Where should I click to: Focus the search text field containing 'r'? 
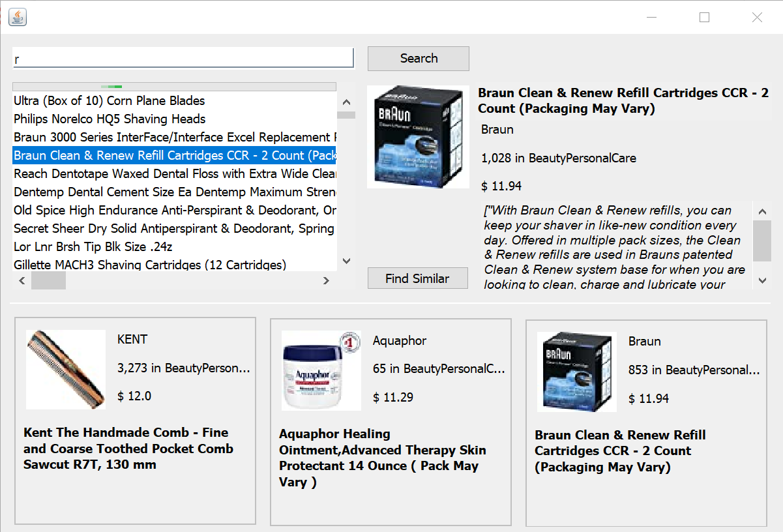[183, 58]
